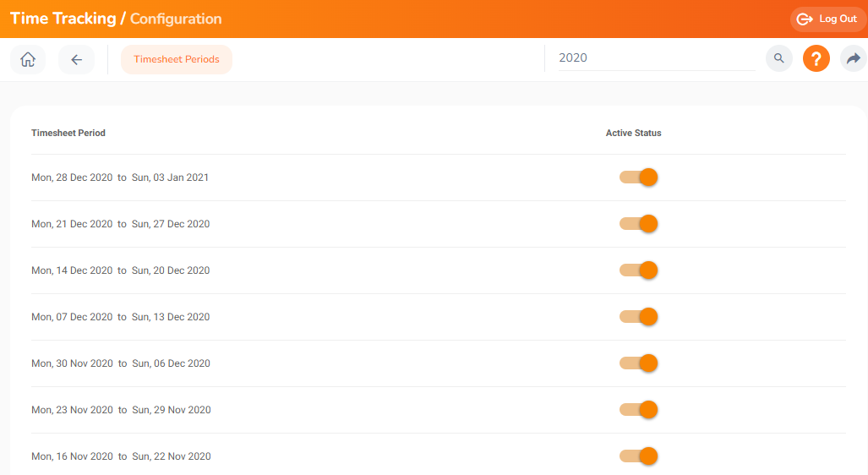This screenshot has height=475, width=868.
Task: Disable the 16 Nov 2020 period toggle
Action: tap(638, 456)
